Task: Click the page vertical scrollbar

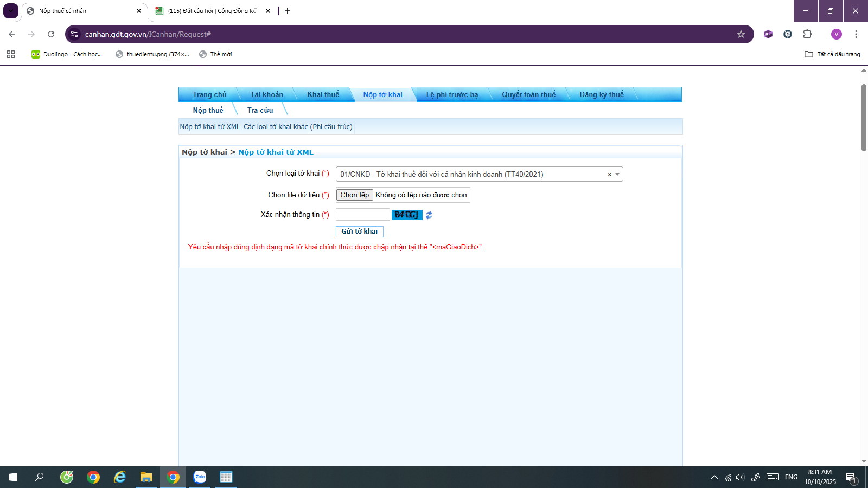Action: pos(864,118)
